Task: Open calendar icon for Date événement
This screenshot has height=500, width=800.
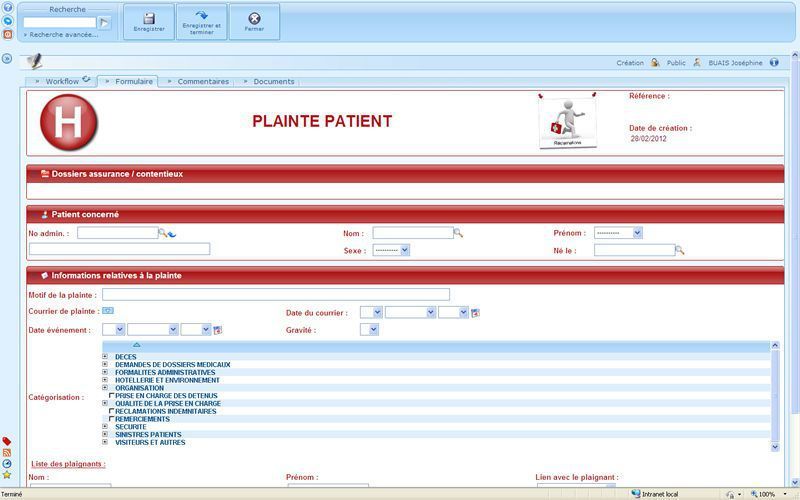Action: tap(218, 330)
